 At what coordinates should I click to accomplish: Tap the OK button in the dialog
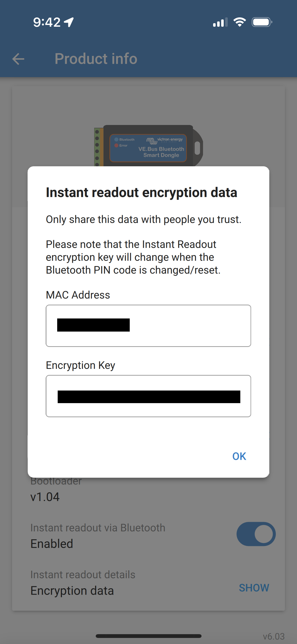[x=239, y=456]
